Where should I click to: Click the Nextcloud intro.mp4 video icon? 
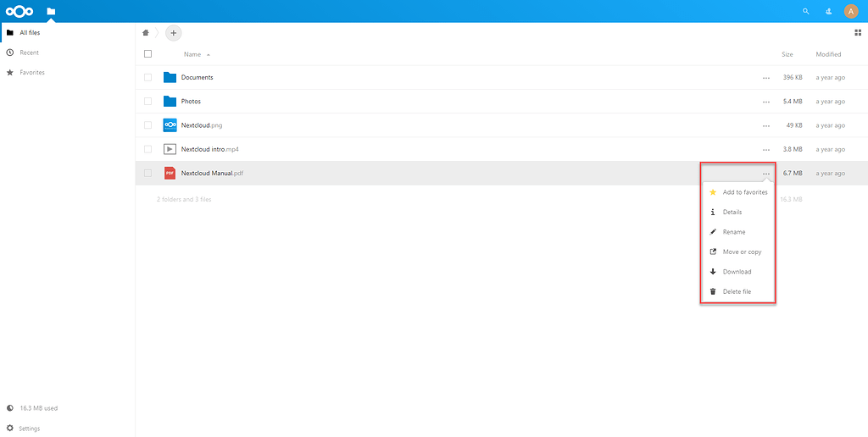tap(170, 149)
